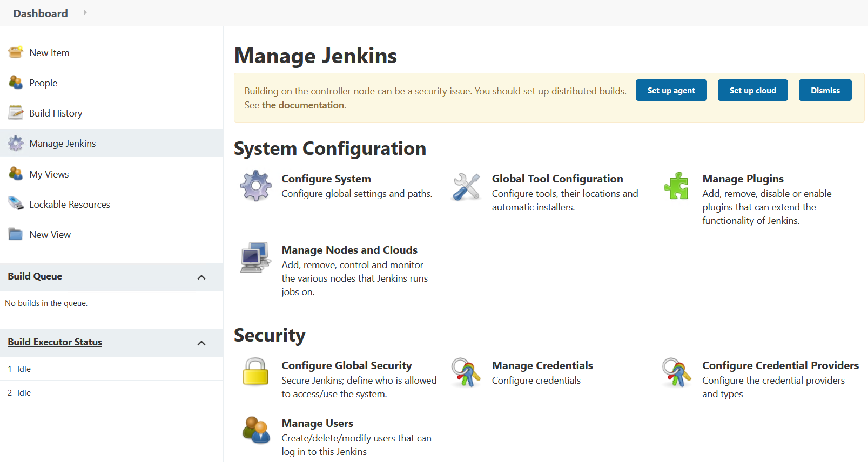
Task: Open the Build Executor Status link
Action: click(x=55, y=342)
